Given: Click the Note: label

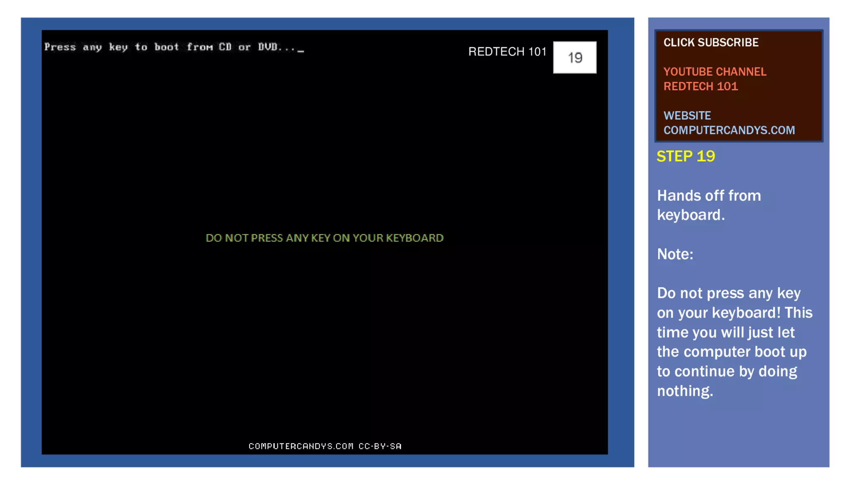Looking at the screenshot, I should [x=675, y=254].
